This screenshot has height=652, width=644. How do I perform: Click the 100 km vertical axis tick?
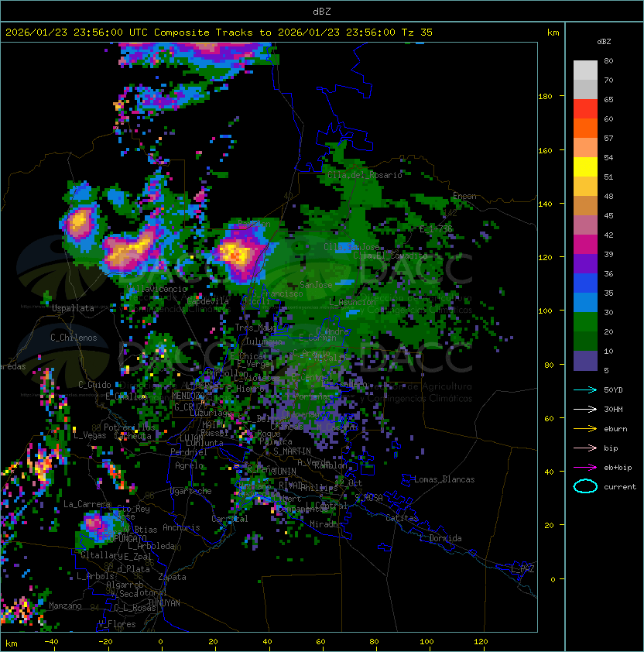545,311
